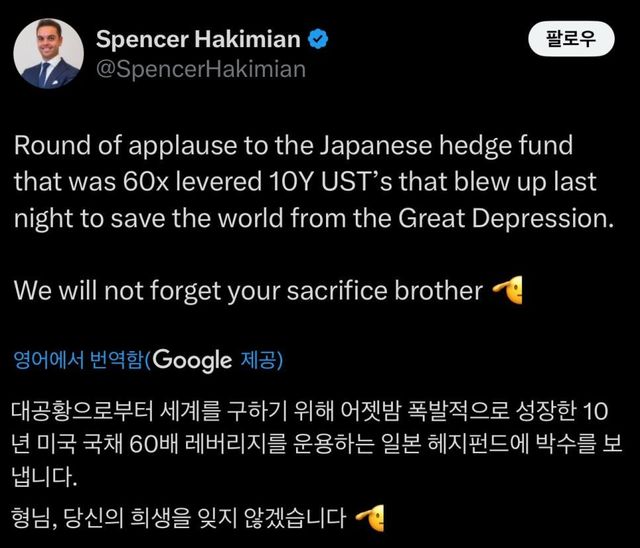The image size is (640, 548).
Task: Click the tweet line starting "Round of applause"
Action: pyautogui.click(x=292, y=145)
